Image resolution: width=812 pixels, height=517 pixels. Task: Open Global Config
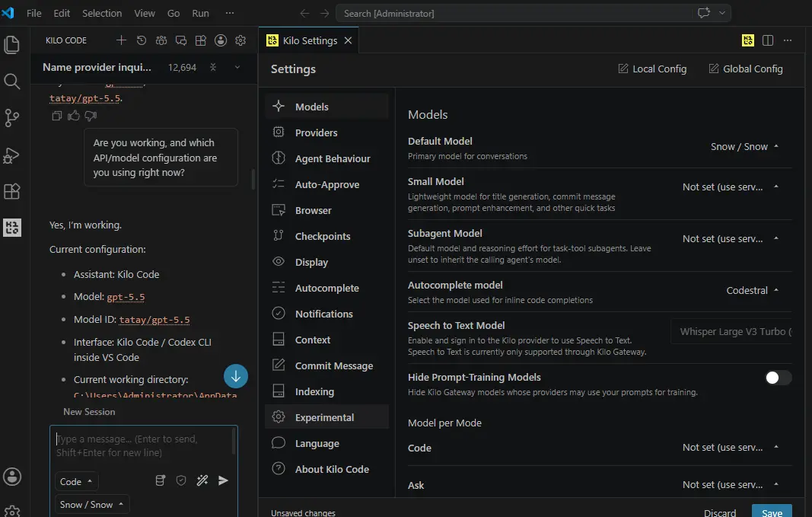pos(746,69)
